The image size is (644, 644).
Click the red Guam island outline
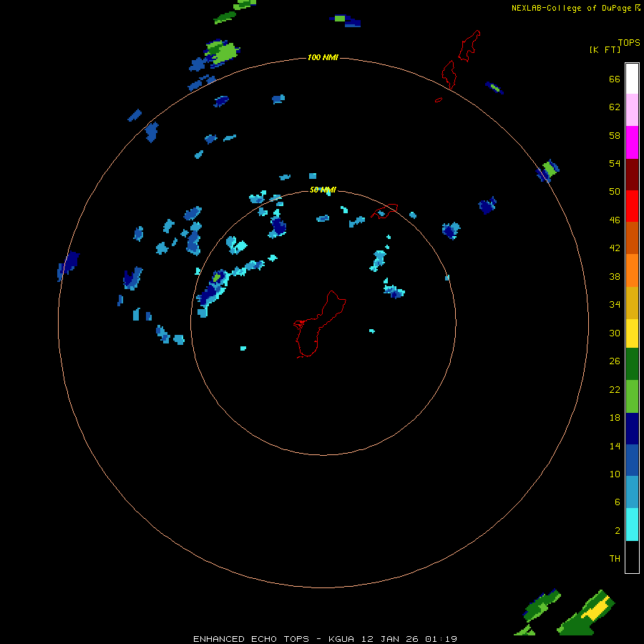pyautogui.click(x=319, y=324)
